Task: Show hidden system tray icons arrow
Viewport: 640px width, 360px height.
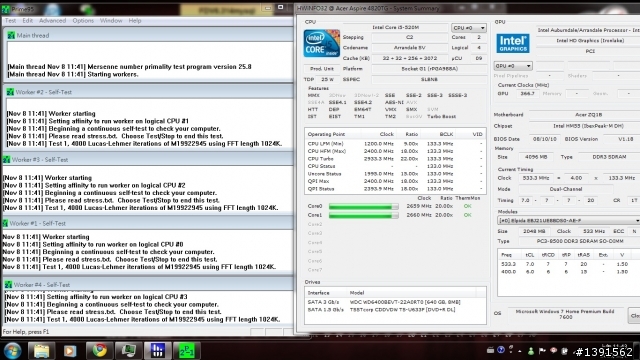Action: point(520,351)
